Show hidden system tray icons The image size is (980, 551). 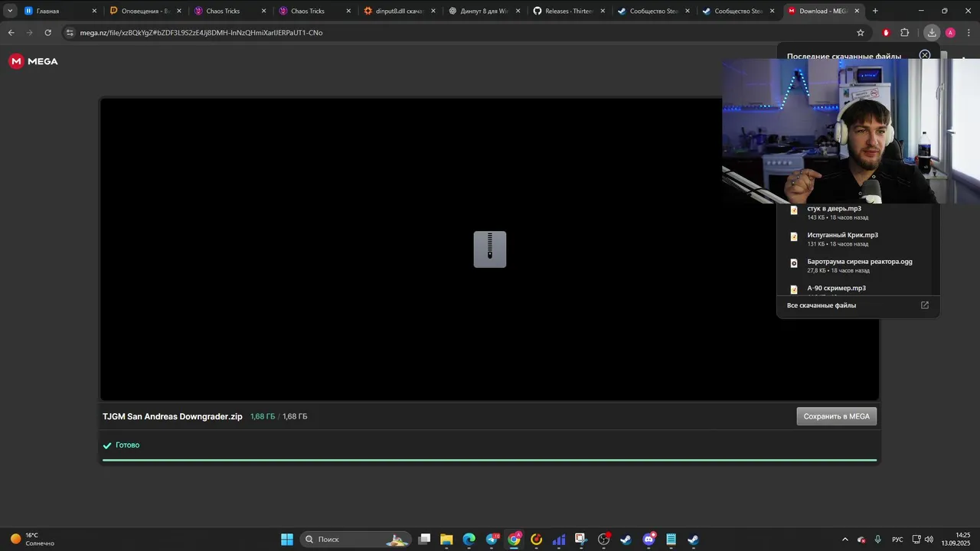[845, 540]
